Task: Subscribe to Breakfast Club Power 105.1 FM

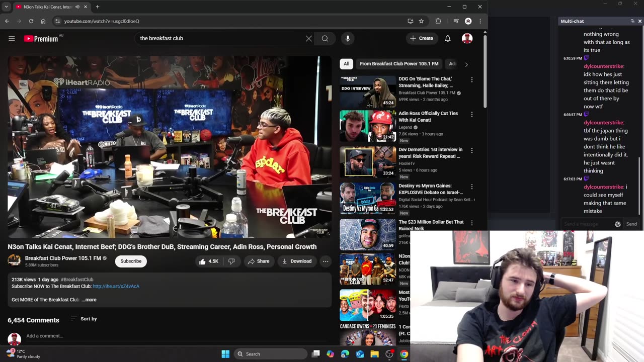Action: click(131, 261)
